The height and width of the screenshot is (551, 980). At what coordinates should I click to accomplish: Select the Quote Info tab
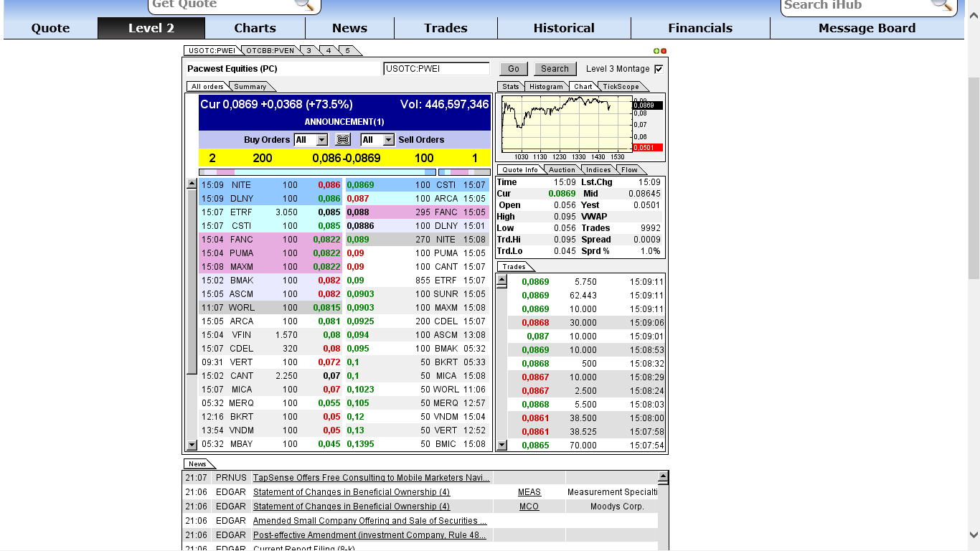click(520, 170)
